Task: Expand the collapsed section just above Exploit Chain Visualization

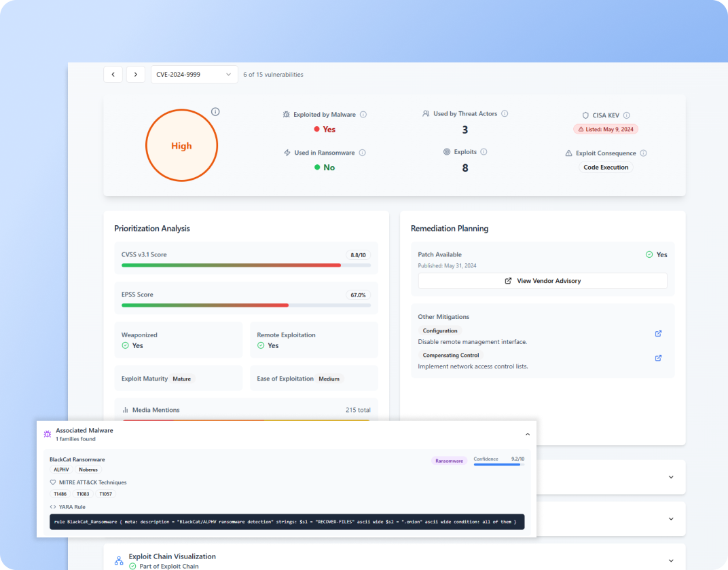Action: 671,518
